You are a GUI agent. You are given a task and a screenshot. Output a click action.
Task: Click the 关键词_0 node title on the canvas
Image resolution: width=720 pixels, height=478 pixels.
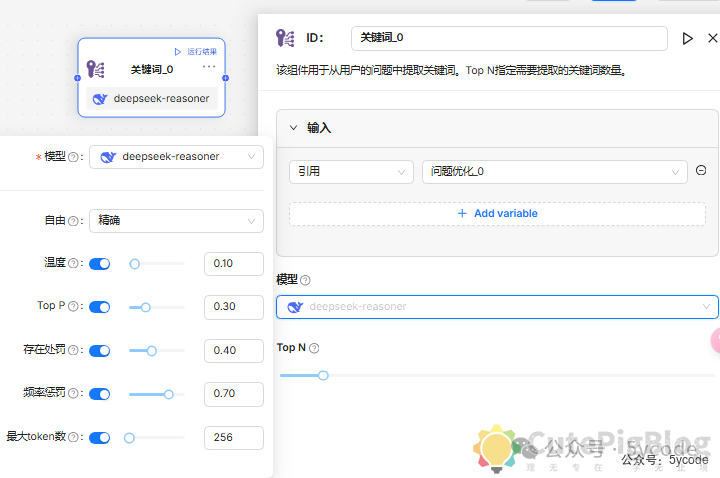(x=152, y=69)
